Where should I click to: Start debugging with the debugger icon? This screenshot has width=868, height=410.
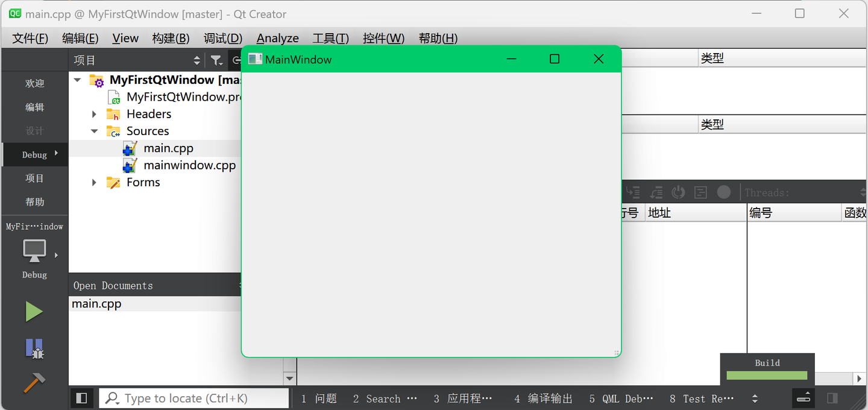point(34,348)
